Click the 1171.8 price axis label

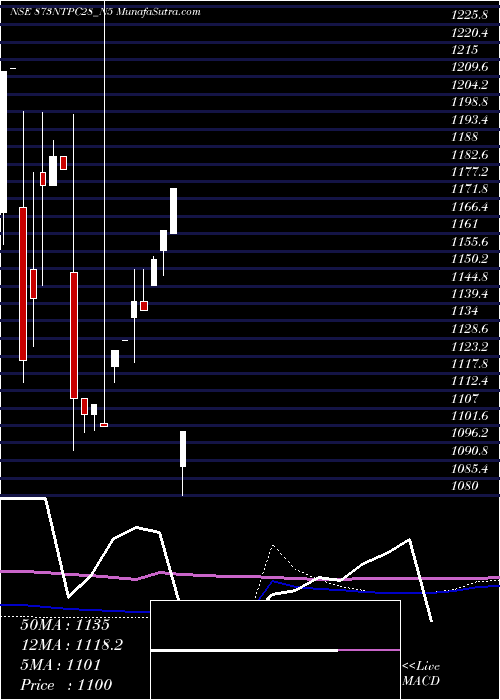pos(469,189)
